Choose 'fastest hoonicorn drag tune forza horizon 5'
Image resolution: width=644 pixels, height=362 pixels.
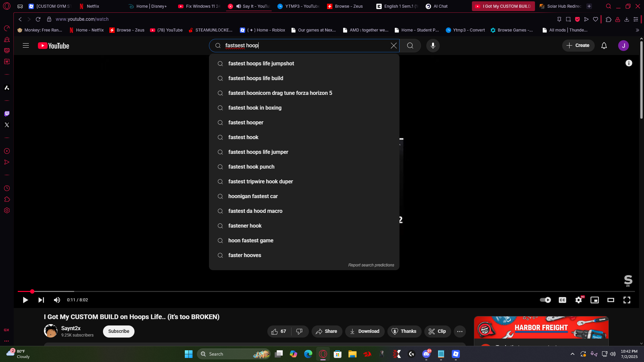(304, 93)
